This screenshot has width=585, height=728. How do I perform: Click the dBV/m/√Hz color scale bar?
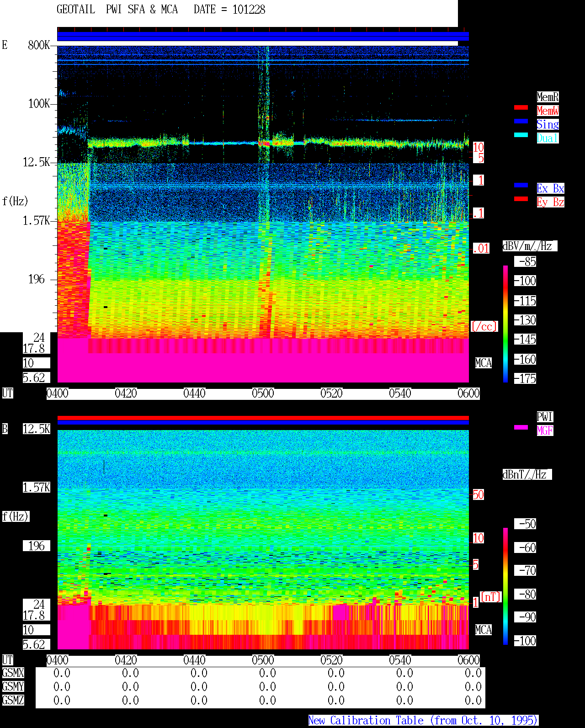[x=505, y=324]
